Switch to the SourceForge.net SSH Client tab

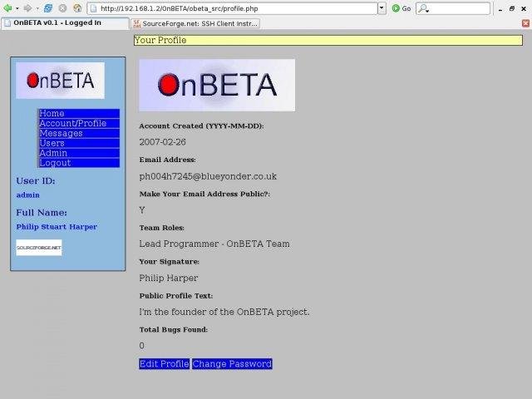196,23
